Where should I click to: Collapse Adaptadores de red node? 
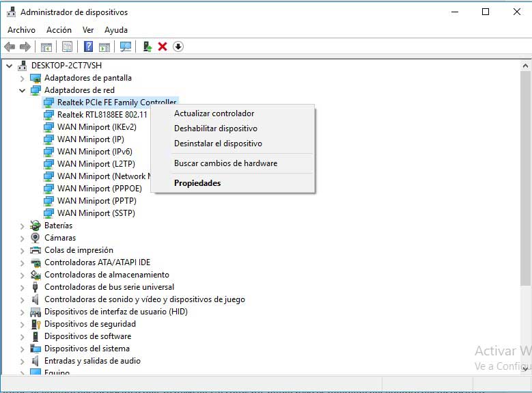coord(22,90)
